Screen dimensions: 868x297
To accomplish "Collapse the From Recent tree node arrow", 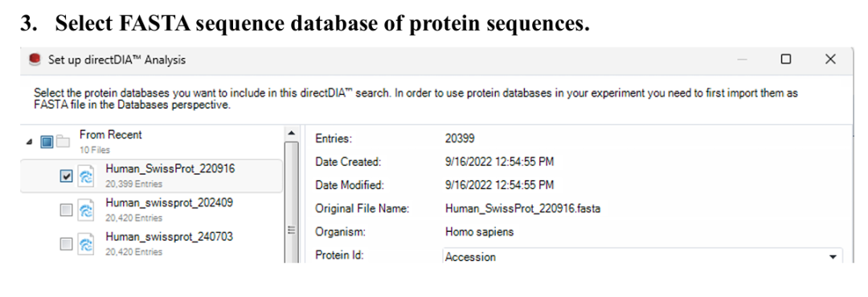I will click(x=29, y=142).
